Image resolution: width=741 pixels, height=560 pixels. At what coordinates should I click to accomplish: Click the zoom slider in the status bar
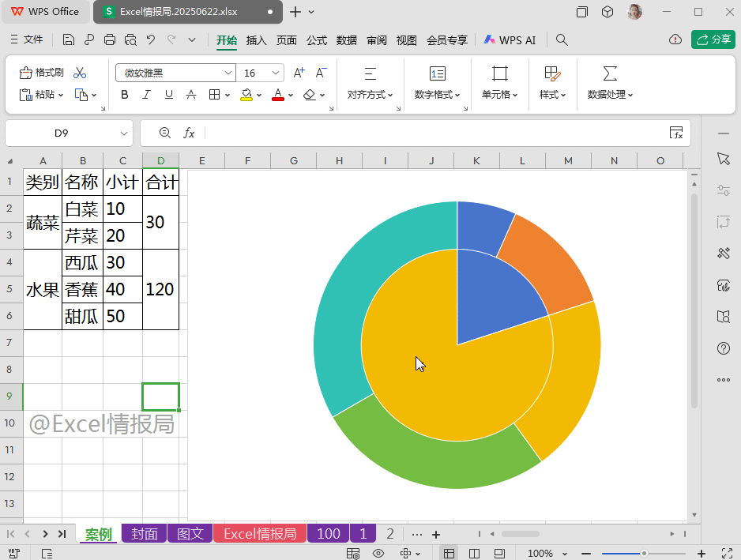point(644,554)
